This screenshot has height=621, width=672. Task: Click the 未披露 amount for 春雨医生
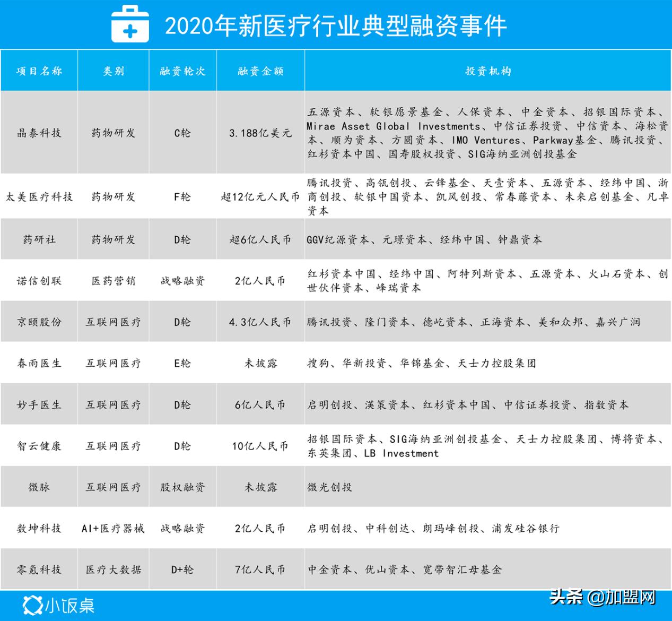point(260,364)
